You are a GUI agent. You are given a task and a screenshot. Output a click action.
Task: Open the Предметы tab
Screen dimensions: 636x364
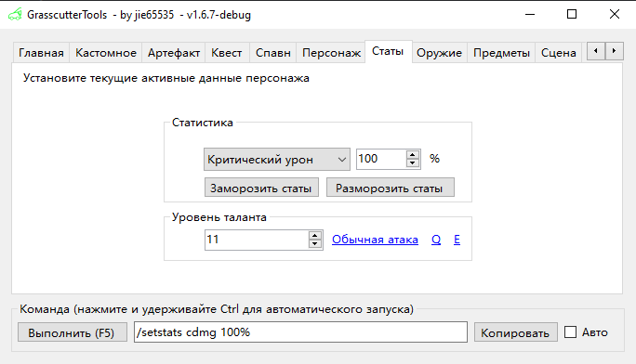click(501, 53)
